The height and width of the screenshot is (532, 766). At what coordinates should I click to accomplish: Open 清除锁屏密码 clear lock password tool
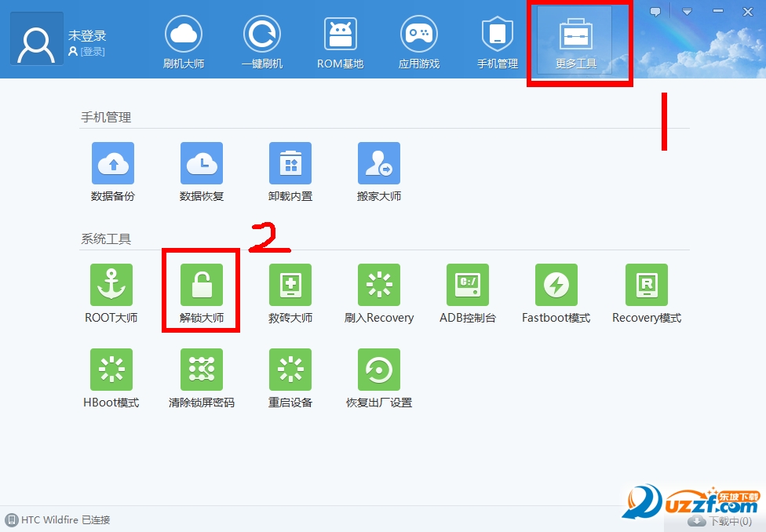(201, 370)
